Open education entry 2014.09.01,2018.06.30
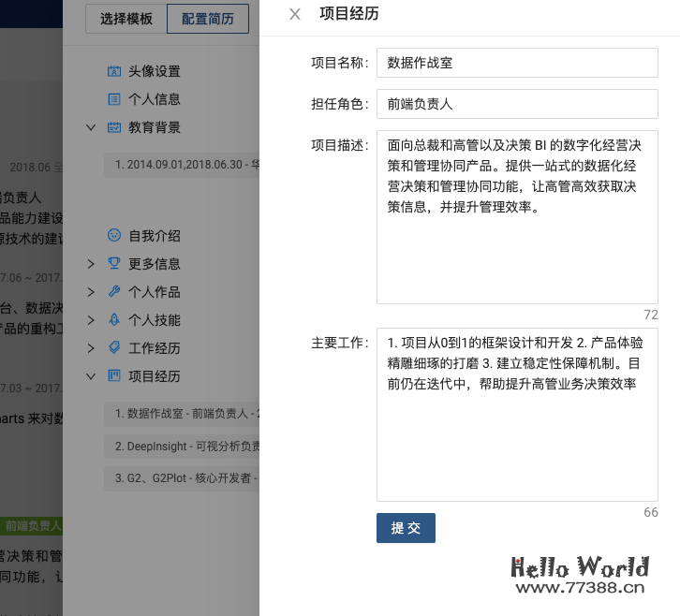Image resolution: width=680 pixels, height=616 pixels. click(182, 165)
